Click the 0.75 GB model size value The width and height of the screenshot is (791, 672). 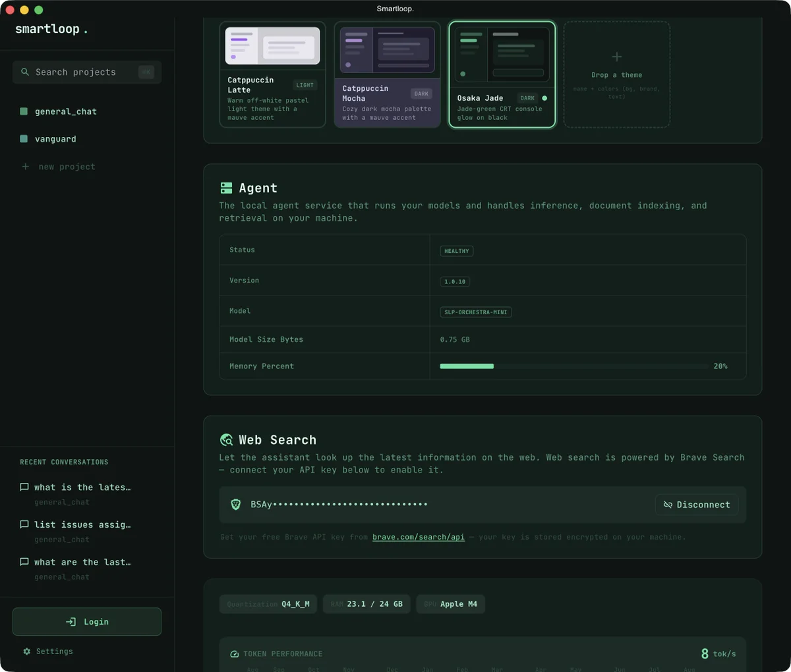tap(455, 340)
